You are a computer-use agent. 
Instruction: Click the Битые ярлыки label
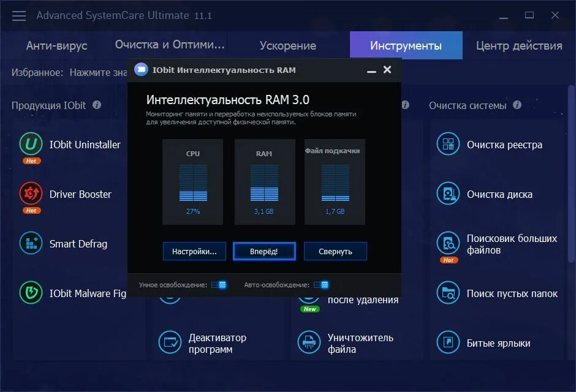click(499, 343)
